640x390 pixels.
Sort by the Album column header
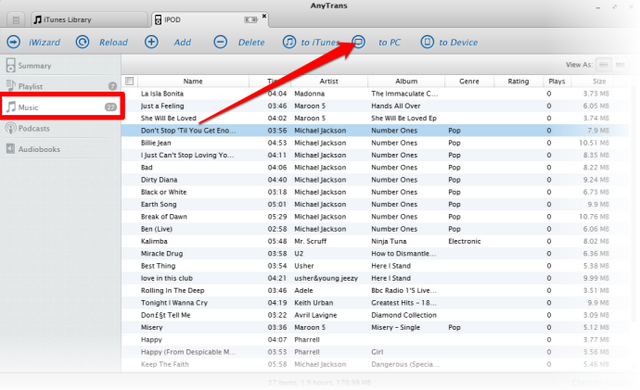coord(406,81)
